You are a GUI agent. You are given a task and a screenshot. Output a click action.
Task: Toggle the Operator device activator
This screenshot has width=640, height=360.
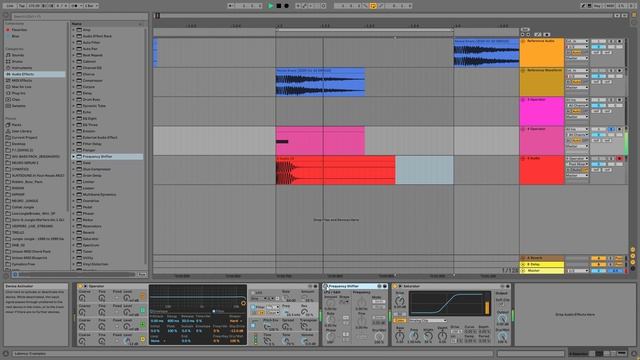click(x=80, y=287)
